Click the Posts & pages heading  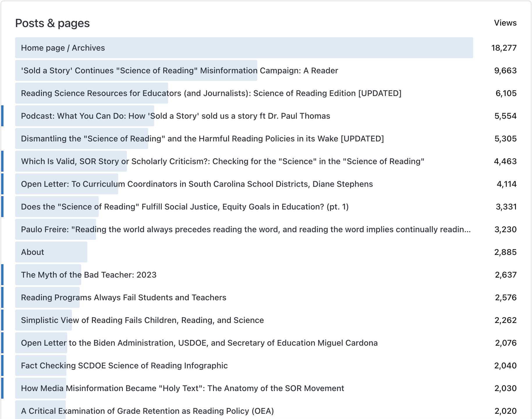click(52, 23)
